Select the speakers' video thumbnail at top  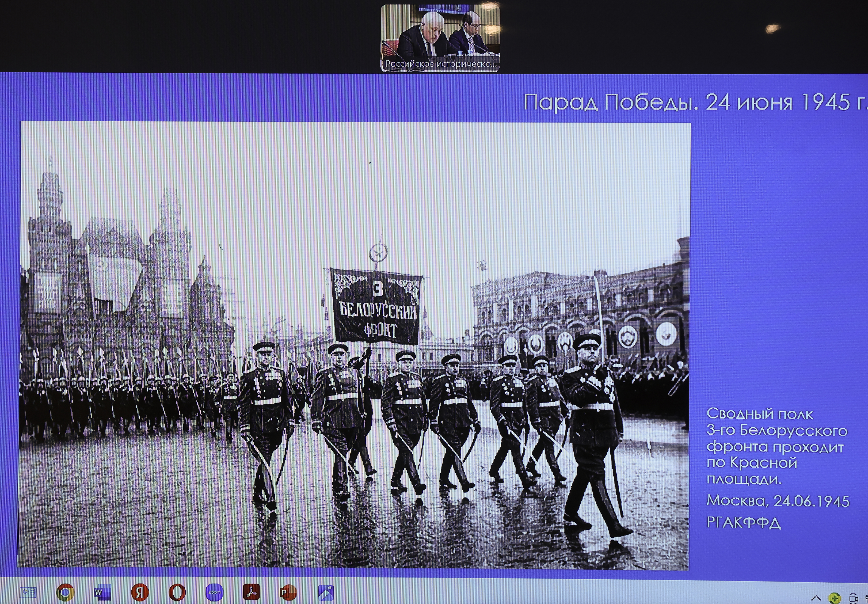click(x=440, y=32)
